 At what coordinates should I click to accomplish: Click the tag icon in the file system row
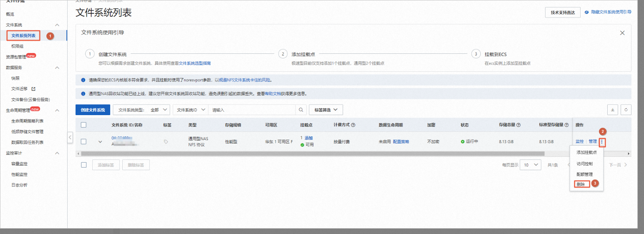coord(166,142)
